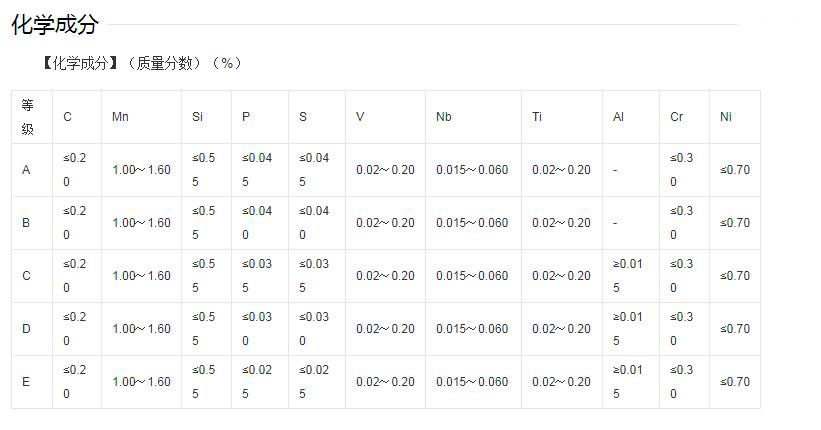Click the Nb column header

[x=443, y=117]
